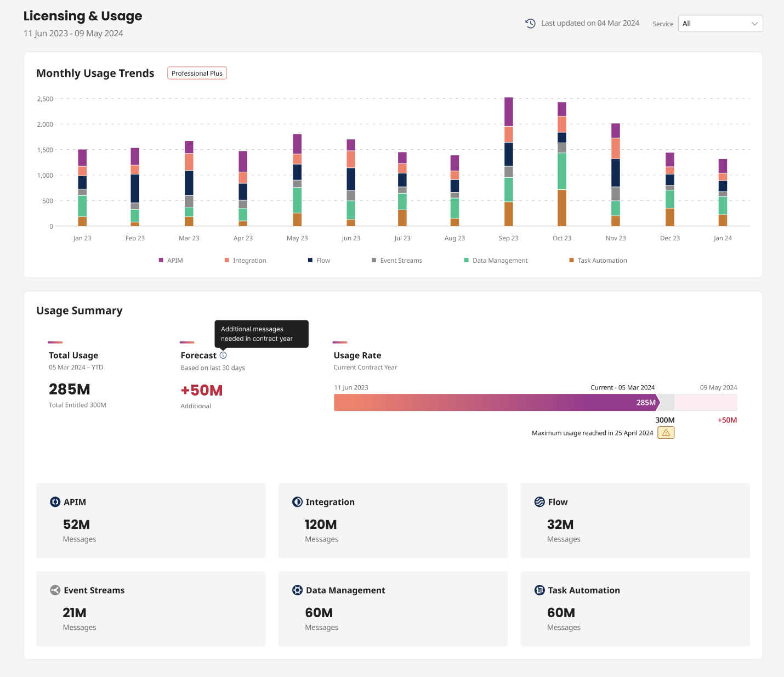The height and width of the screenshot is (677, 784).
Task: Open the Service dropdown
Action: 720,24
